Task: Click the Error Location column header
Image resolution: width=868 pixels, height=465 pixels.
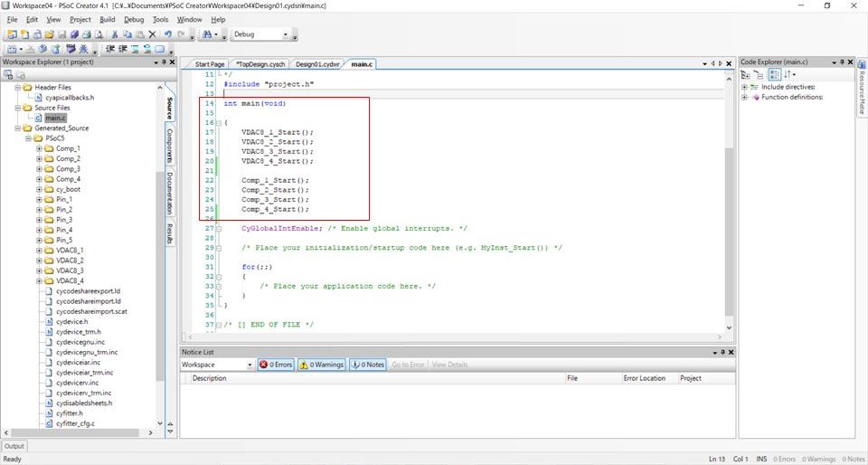Action: [x=644, y=378]
